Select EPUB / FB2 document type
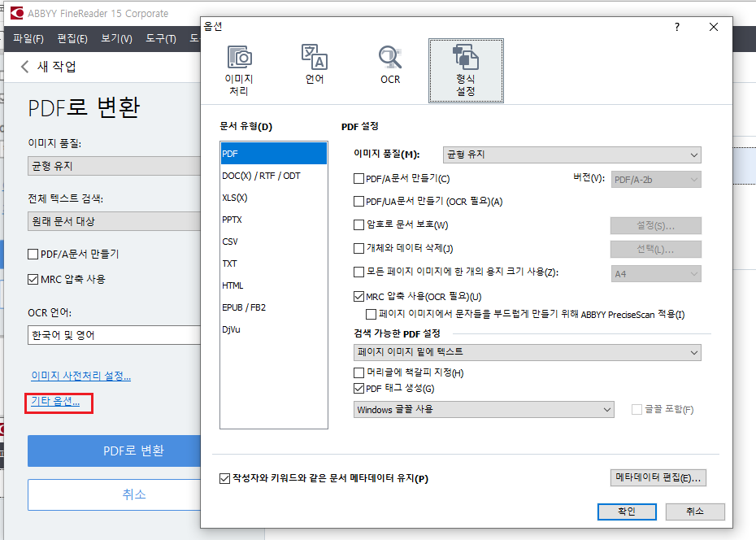Screen dimensions: 756x540 tap(273, 307)
